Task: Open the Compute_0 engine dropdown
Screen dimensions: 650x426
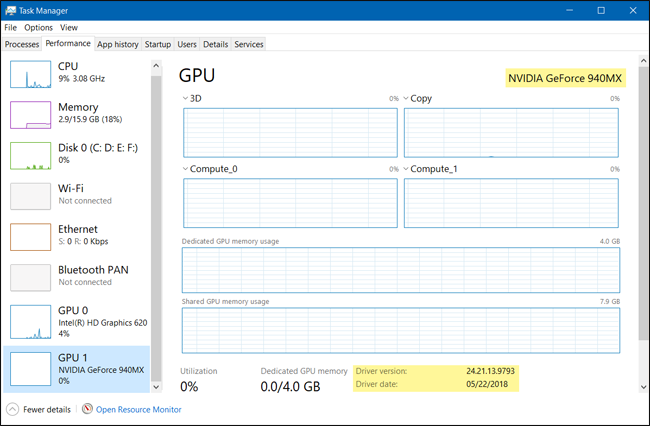Action: pos(185,169)
